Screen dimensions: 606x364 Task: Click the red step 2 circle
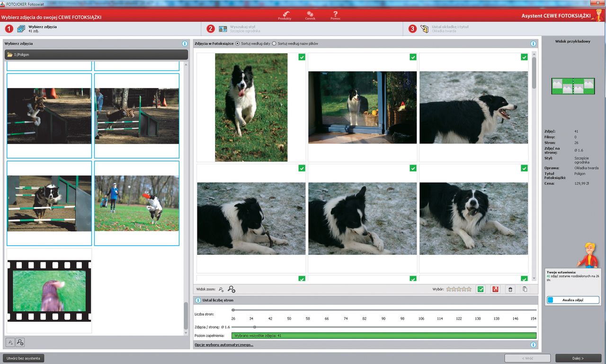click(211, 29)
